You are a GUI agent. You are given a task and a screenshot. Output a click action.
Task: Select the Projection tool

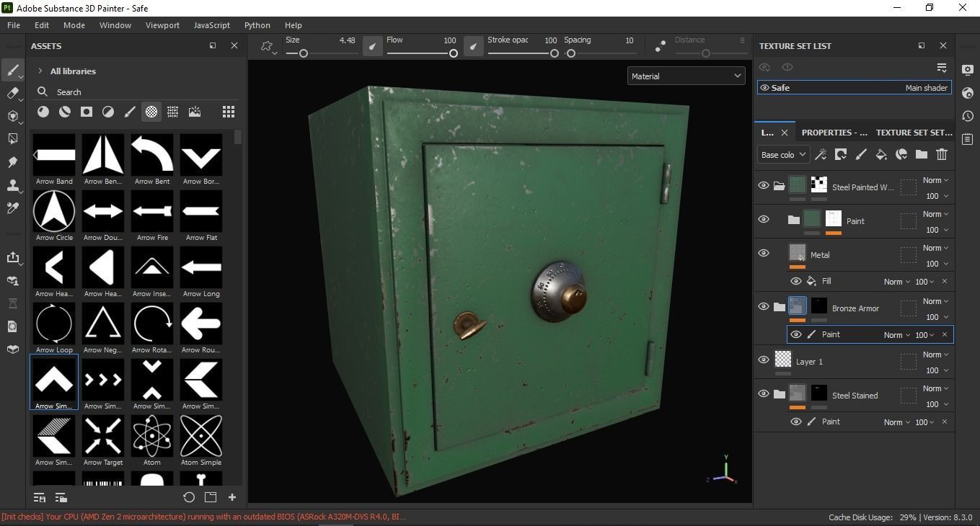[x=12, y=116]
